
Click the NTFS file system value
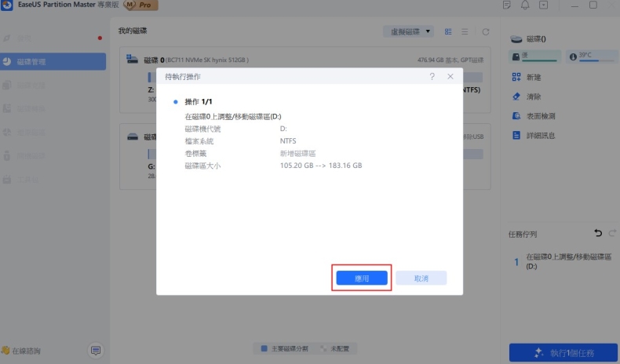[x=288, y=140]
